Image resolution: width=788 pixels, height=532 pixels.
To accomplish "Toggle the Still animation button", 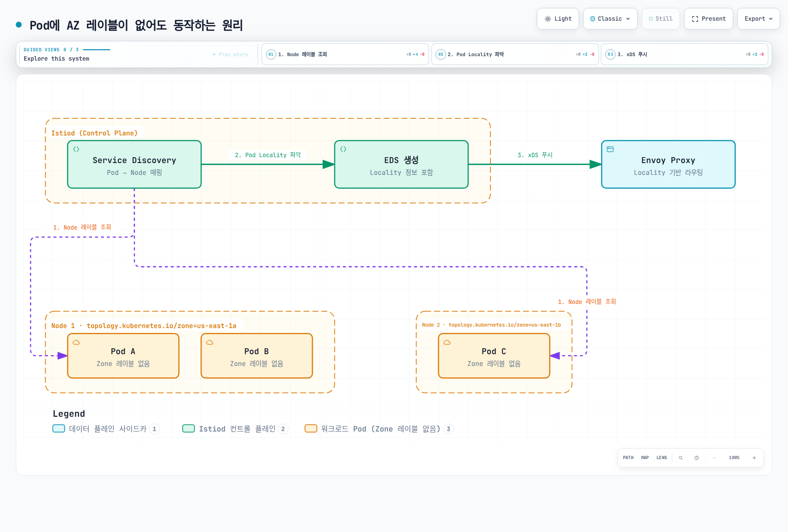I will click(x=661, y=19).
